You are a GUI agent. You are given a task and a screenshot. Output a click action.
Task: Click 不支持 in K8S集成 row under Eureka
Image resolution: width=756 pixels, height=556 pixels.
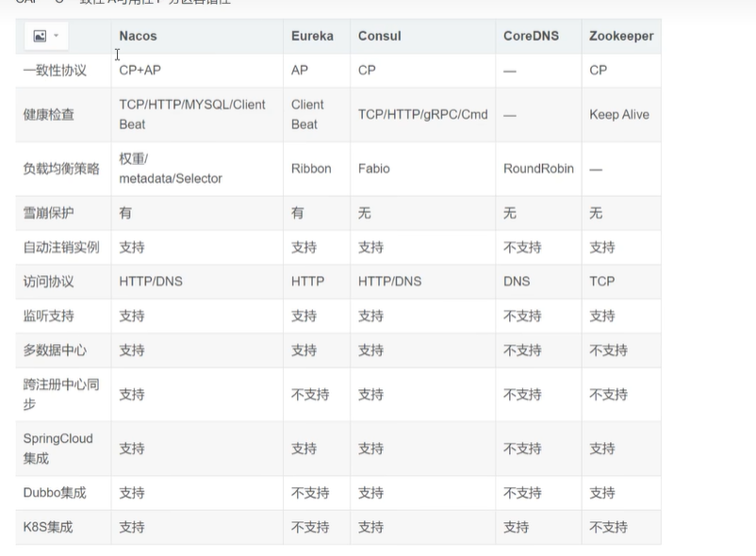coord(310,527)
